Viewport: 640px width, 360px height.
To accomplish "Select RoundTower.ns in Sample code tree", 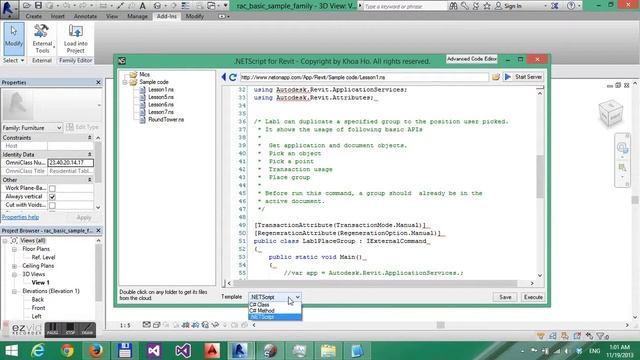I will point(166,120).
